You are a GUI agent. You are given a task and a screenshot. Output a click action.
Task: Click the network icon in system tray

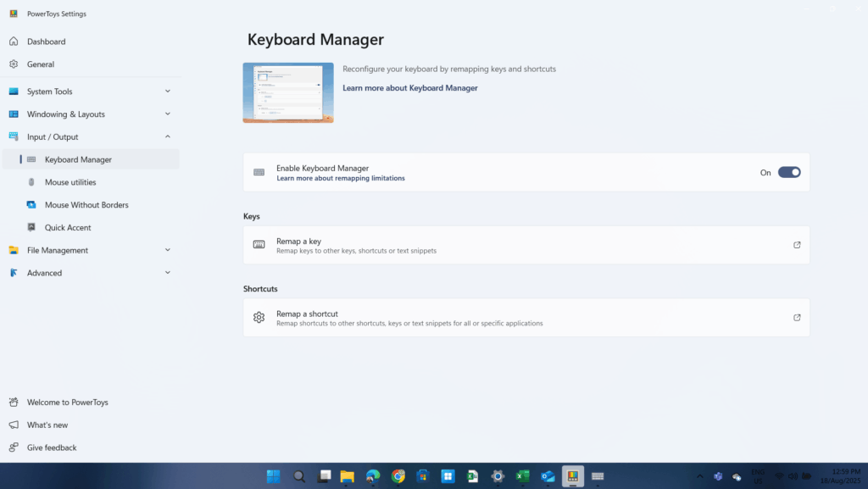pos(778,476)
